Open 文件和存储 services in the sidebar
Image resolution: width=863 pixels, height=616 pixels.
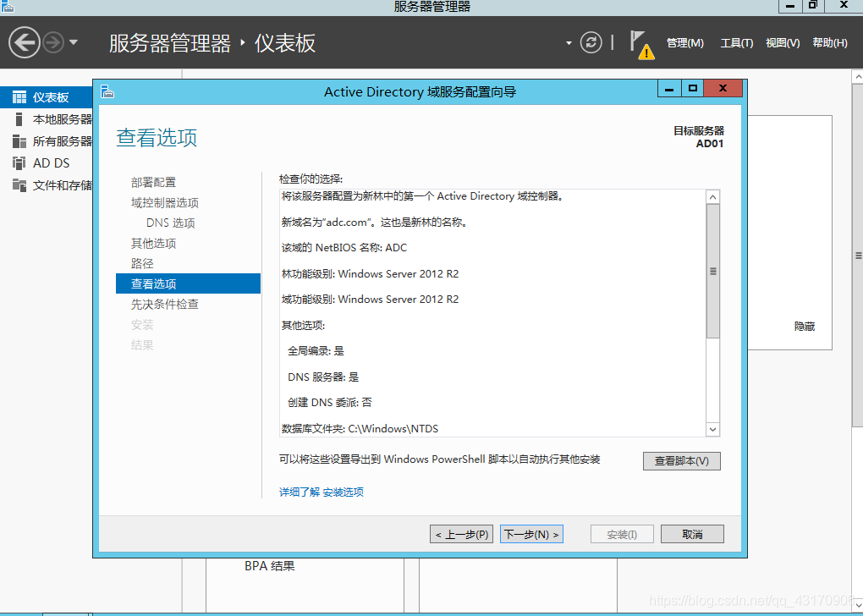coord(62,185)
